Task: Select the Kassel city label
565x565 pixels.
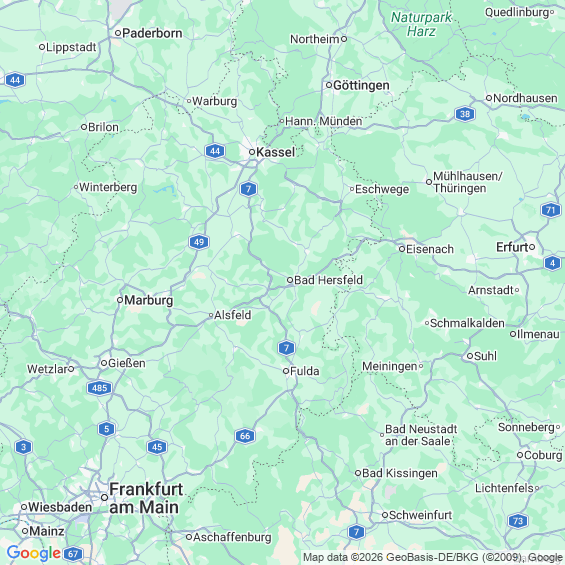Action: click(275, 152)
